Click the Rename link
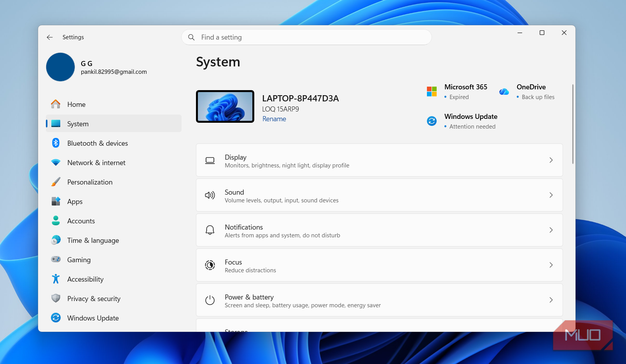This screenshot has width=626, height=364. click(x=274, y=119)
